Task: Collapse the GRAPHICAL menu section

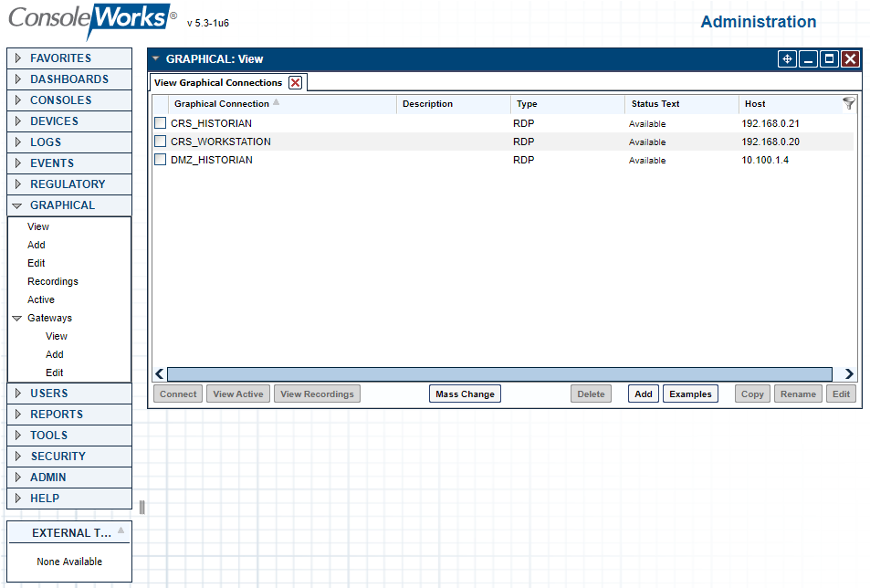Action: click(69, 205)
